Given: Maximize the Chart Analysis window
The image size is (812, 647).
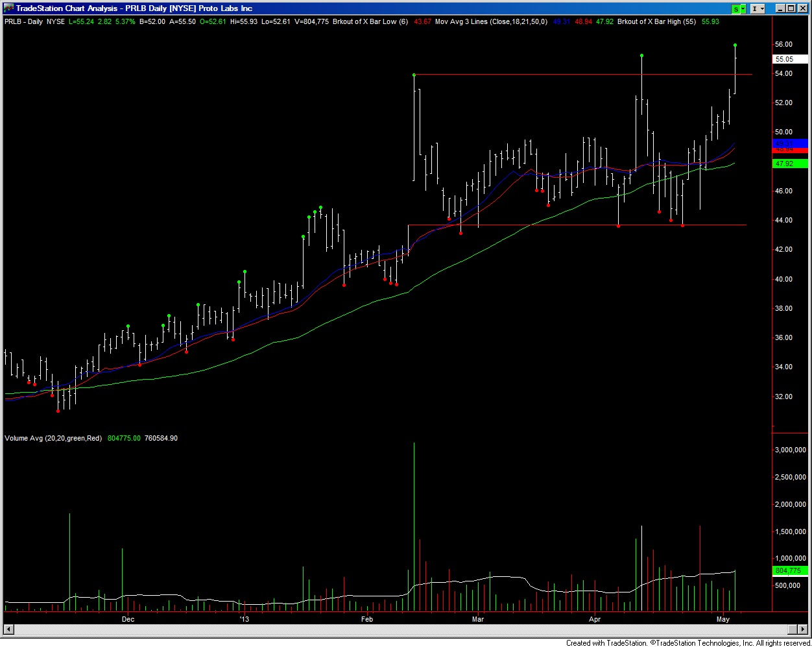Looking at the screenshot, I should point(791,8).
